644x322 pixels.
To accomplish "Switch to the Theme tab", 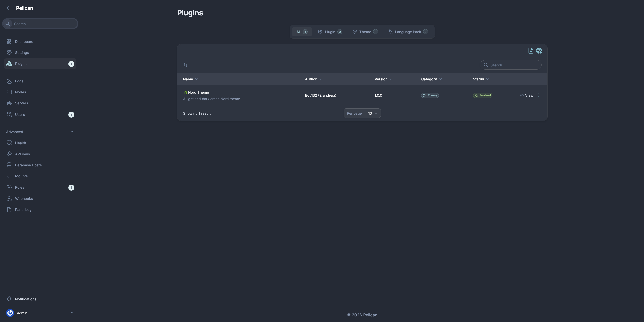I will click(365, 32).
